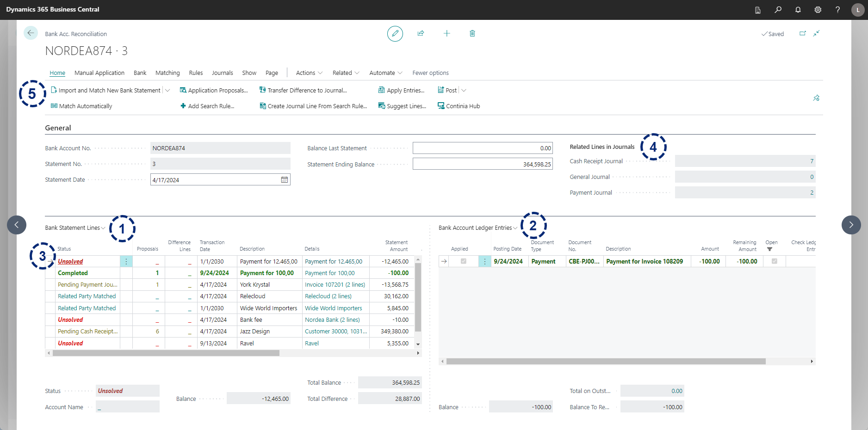868x430 pixels.
Task: Click statement lines vertical scrollbar
Action: pyautogui.click(x=418, y=297)
